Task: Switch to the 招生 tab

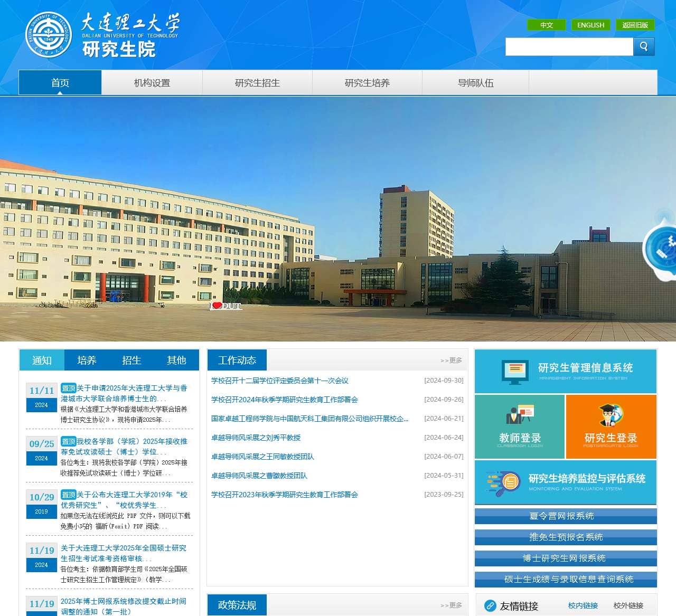Action: point(132,360)
